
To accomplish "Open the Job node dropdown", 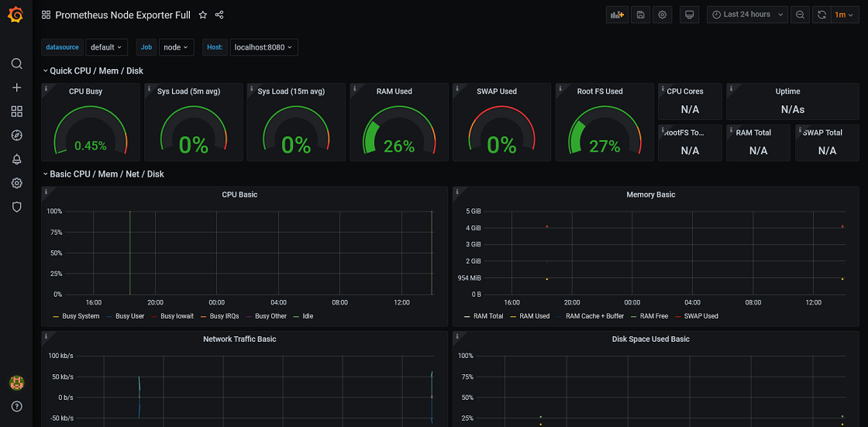I will tap(177, 47).
